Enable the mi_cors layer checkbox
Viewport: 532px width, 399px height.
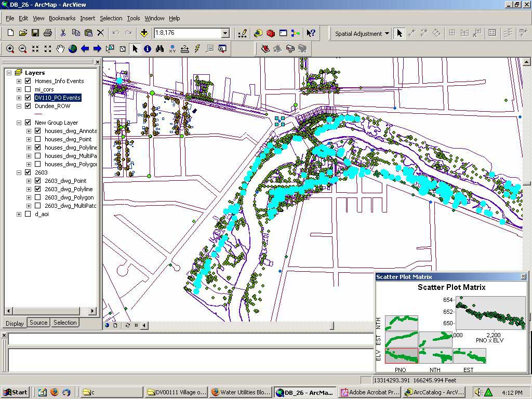tap(28, 89)
